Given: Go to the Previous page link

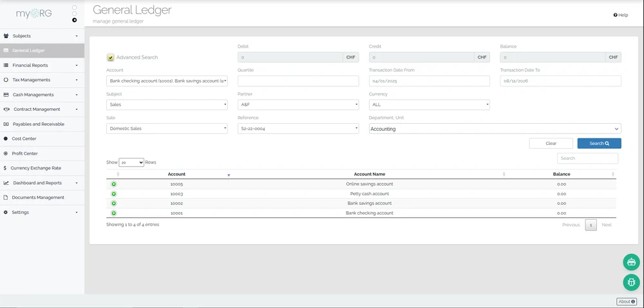Looking at the screenshot, I should (x=571, y=225).
